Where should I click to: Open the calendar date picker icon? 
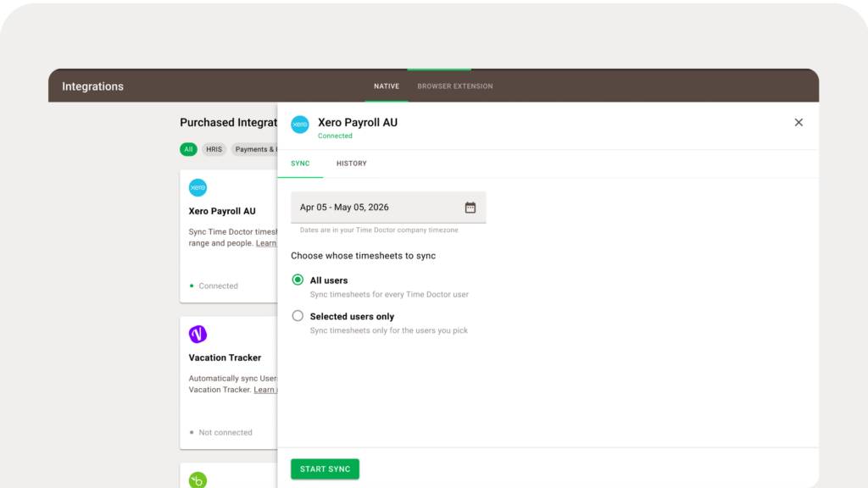(470, 208)
